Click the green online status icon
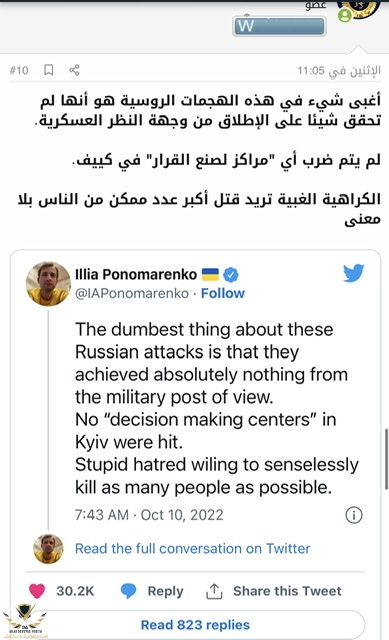Viewport: 389px width, 640px height. pos(345,16)
